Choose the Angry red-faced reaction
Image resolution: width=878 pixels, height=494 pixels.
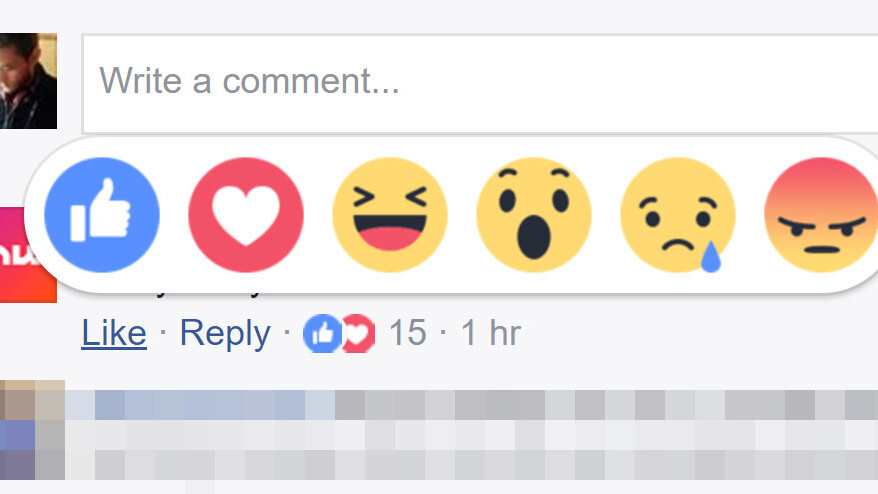click(821, 215)
